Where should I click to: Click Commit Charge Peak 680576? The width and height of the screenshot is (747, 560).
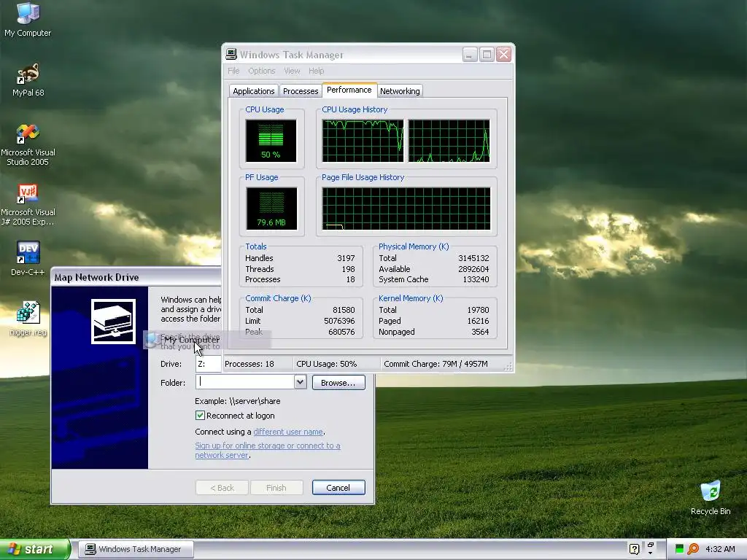tap(341, 332)
